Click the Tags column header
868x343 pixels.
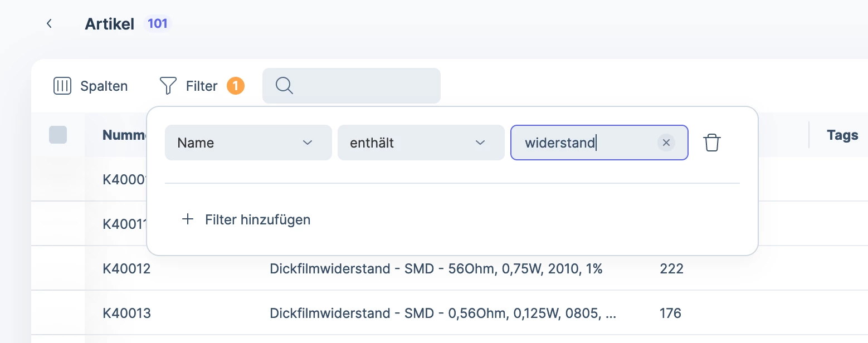click(x=842, y=134)
